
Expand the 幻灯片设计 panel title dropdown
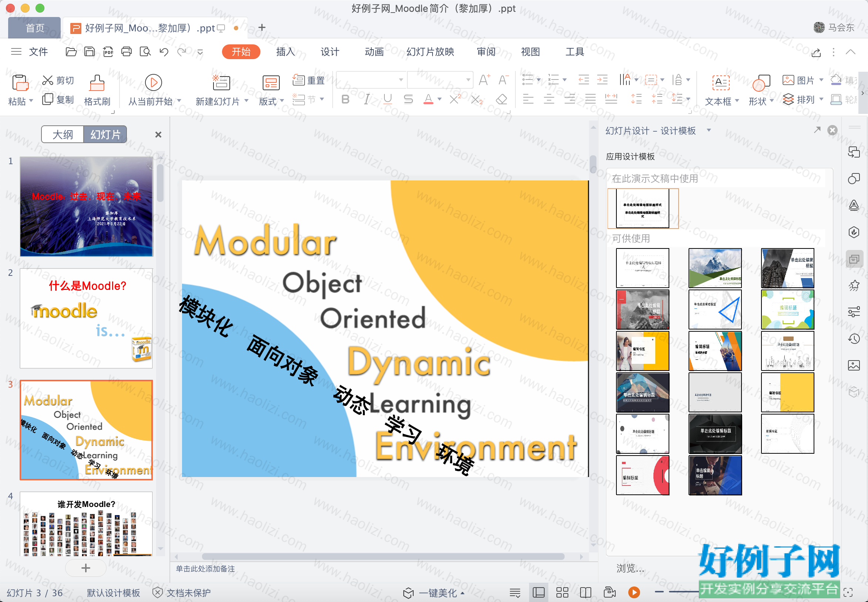click(709, 131)
